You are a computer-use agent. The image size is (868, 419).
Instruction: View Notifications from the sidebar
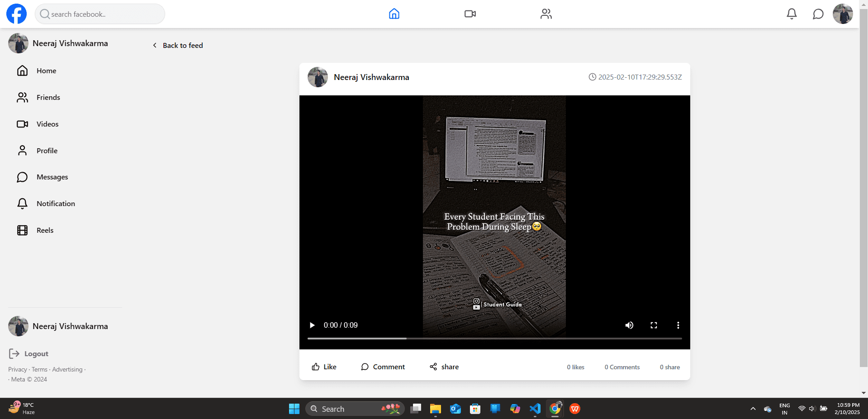tap(56, 203)
